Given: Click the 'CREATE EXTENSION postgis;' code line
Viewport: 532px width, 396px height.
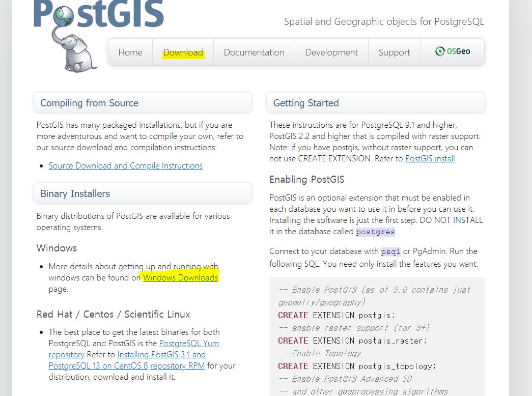Looking at the screenshot, I should pyautogui.click(x=336, y=315).
